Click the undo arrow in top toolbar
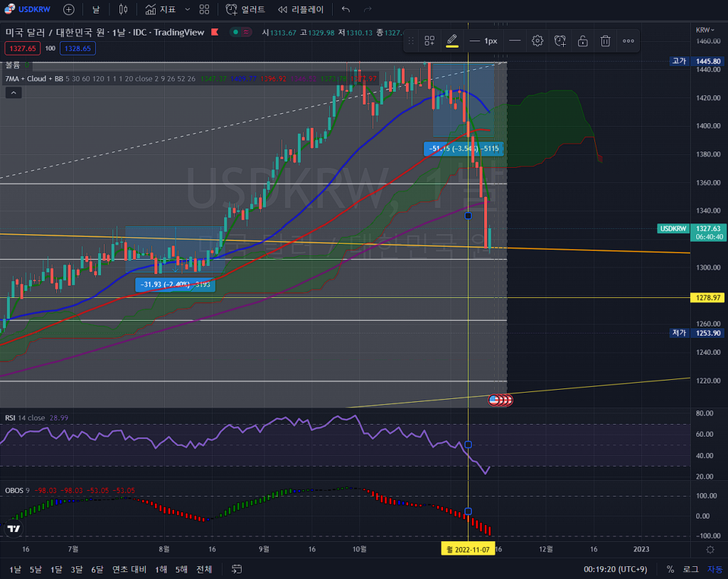 (346, 9)
